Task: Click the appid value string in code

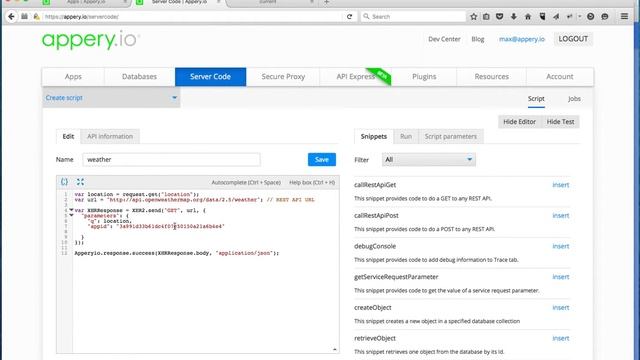Action: click(170, 226)
